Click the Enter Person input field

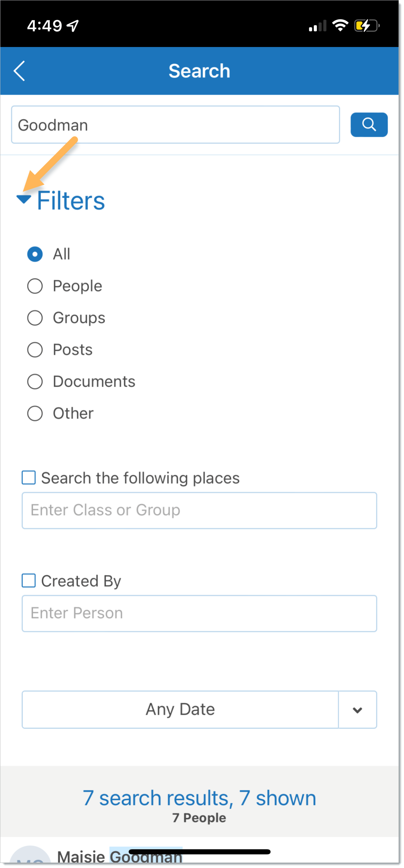pos(199,613)
